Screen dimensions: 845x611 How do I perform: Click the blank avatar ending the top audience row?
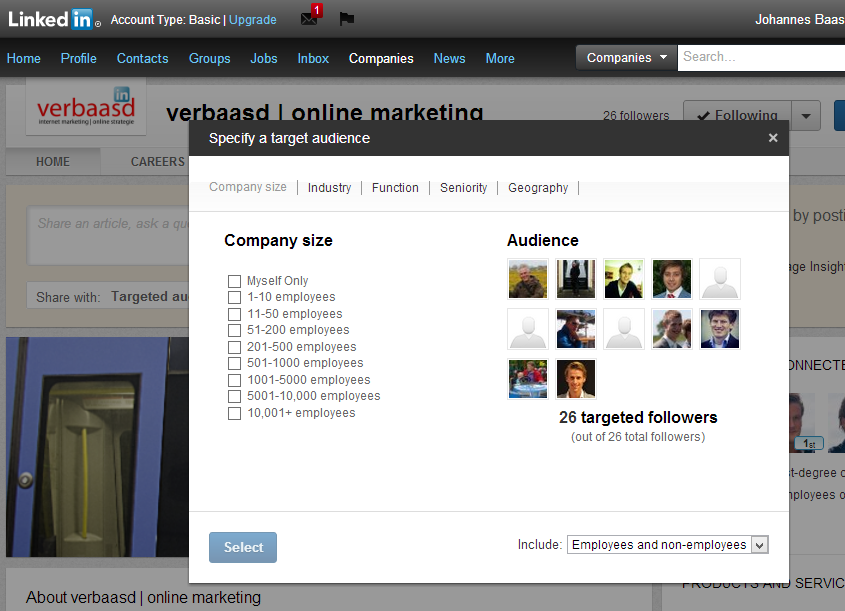click(720, 279)
